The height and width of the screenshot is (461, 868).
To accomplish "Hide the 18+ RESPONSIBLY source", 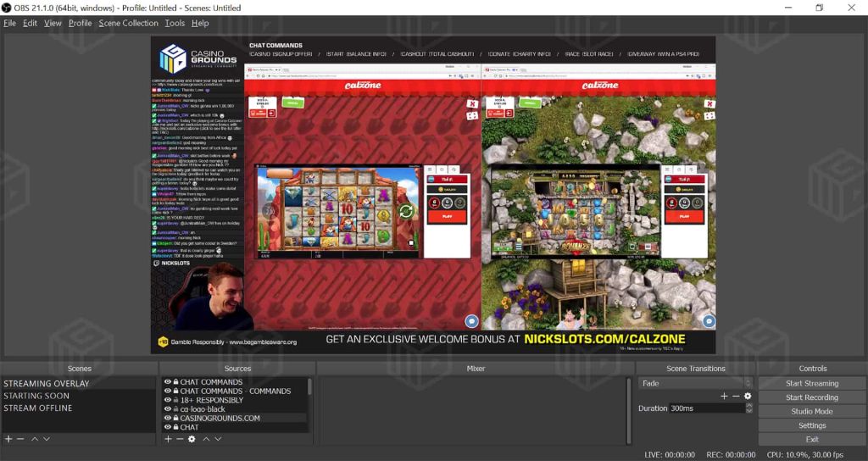I will pos(167,400).
